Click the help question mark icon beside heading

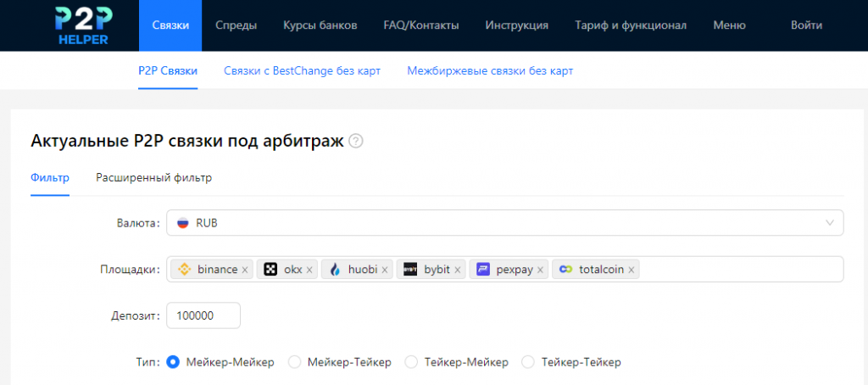coord(356,142)
